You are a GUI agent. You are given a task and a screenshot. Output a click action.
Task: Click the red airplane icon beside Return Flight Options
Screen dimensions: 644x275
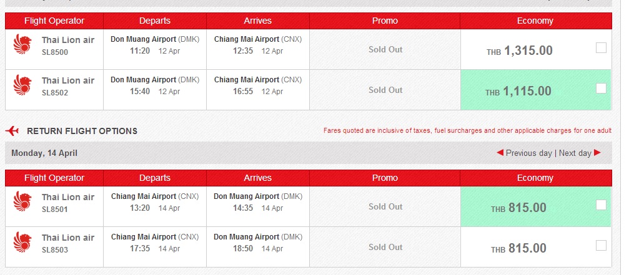pyautogui.click(x=12, y=131)
